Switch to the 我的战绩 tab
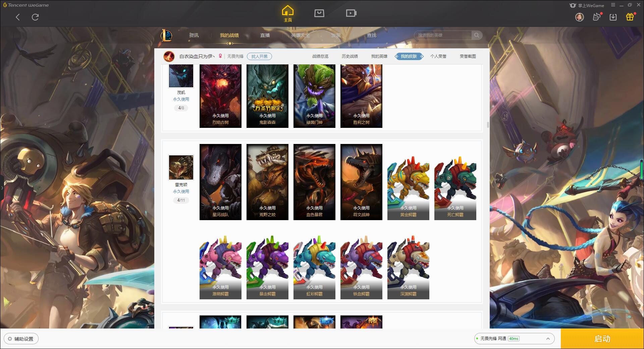The height and width of the screenshot is (349, 644). pos(229,35)
